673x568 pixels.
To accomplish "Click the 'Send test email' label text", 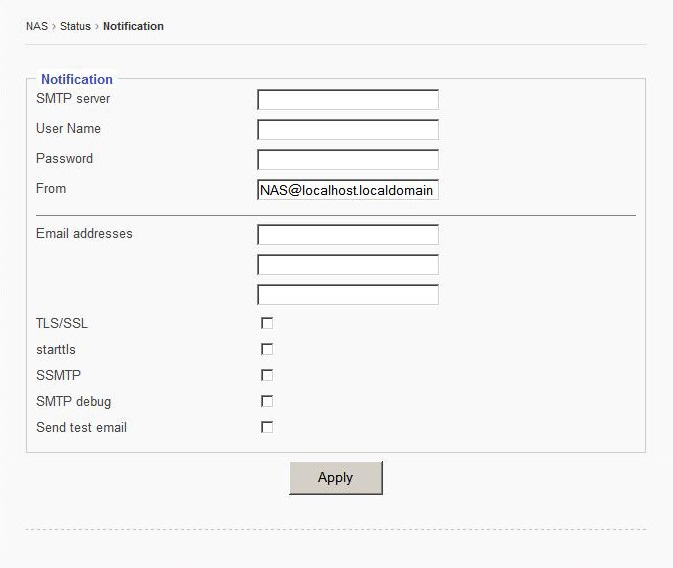I will click(81, 428).
